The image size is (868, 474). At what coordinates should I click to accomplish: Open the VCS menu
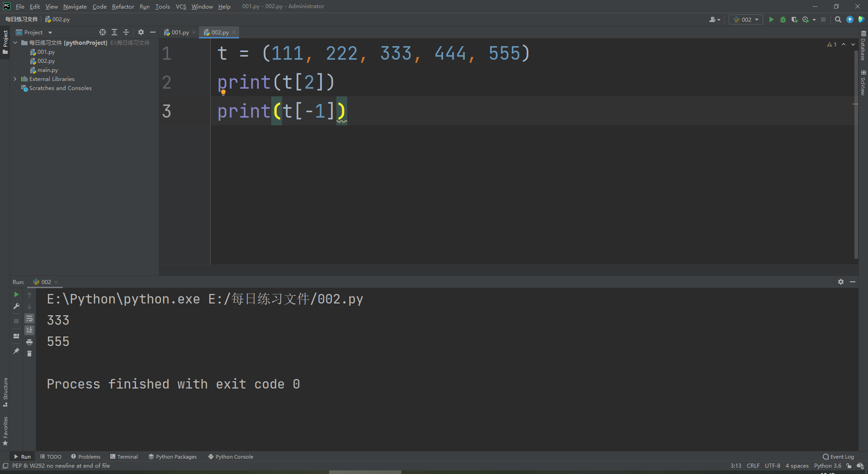tap(181, 6)
